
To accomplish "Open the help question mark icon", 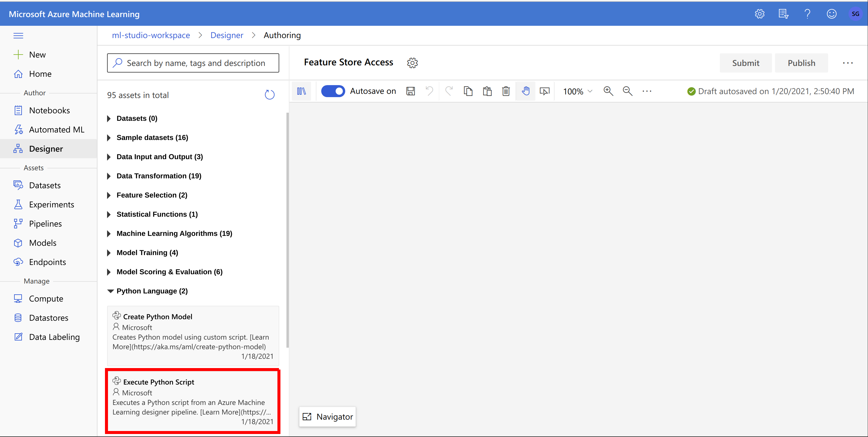I will pyautogui.click(x=807, y=14).
